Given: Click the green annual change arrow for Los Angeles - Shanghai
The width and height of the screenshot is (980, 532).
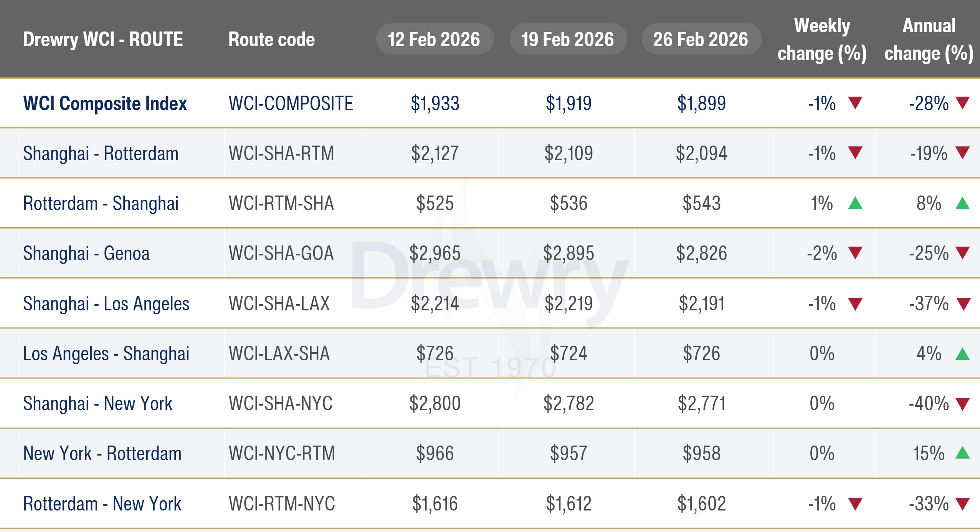Looking at the screenshot, I should click(x=962, y=354).
